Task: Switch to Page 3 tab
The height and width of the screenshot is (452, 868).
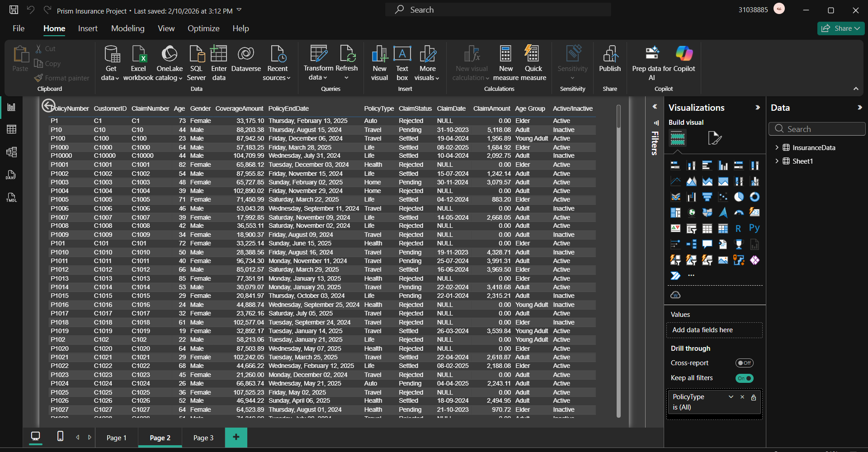Action: [x=203, y=438]
